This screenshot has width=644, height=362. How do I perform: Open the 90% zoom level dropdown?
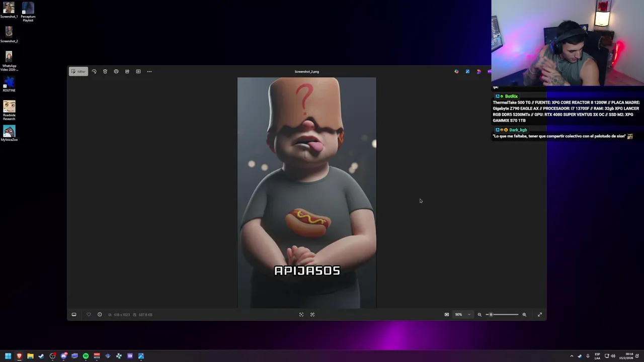tap(463, 315)
